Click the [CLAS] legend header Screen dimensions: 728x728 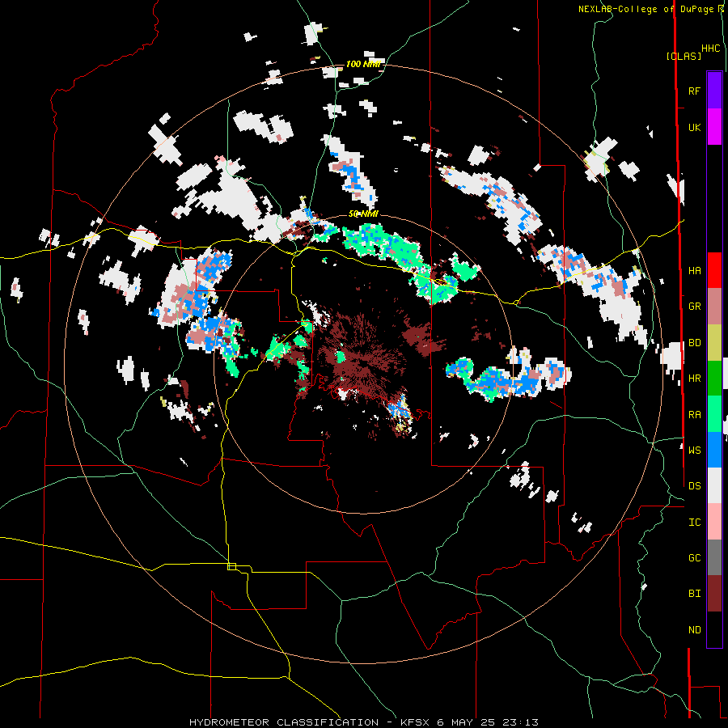684,56
